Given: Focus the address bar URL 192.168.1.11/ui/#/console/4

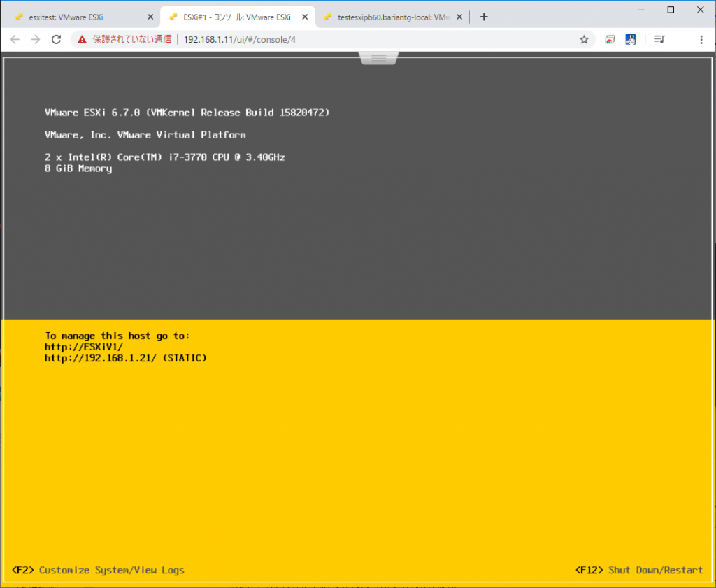Looking at the screenshot, I should coord(239,40).
